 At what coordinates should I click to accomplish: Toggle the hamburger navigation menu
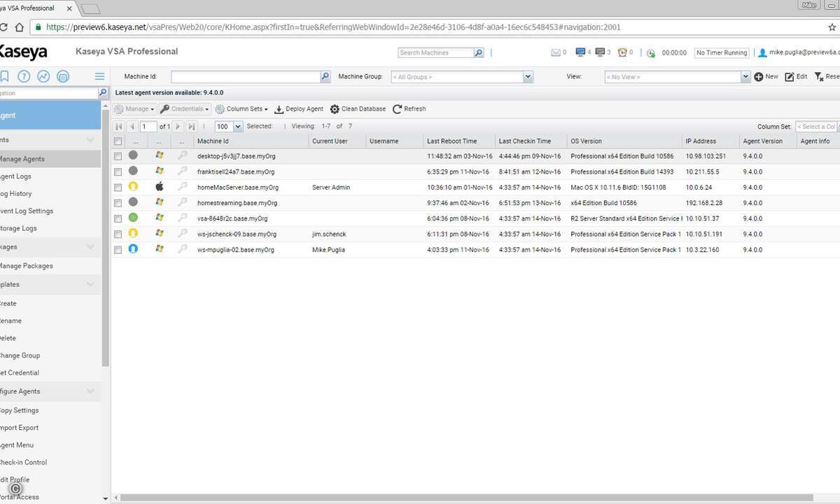click(100, 76)
